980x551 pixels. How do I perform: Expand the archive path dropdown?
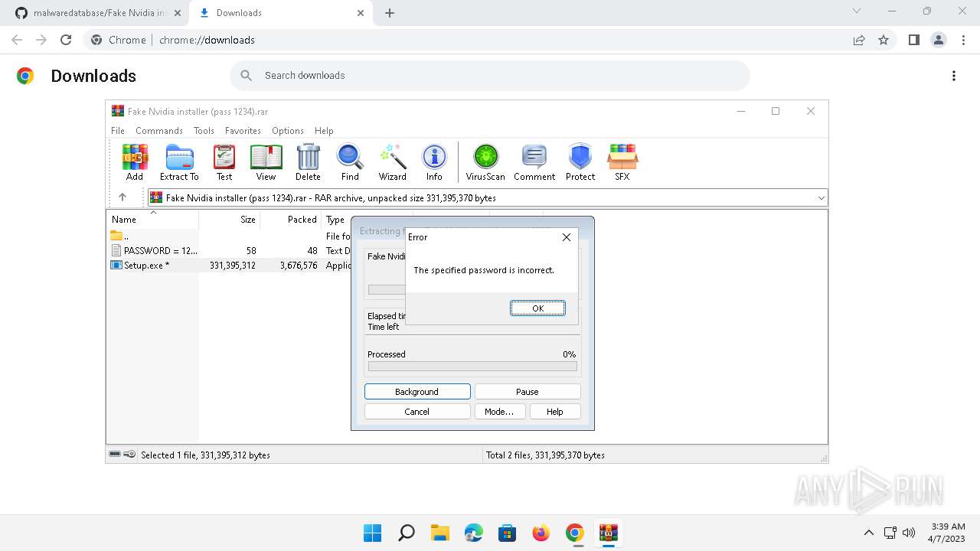[821, 197]
